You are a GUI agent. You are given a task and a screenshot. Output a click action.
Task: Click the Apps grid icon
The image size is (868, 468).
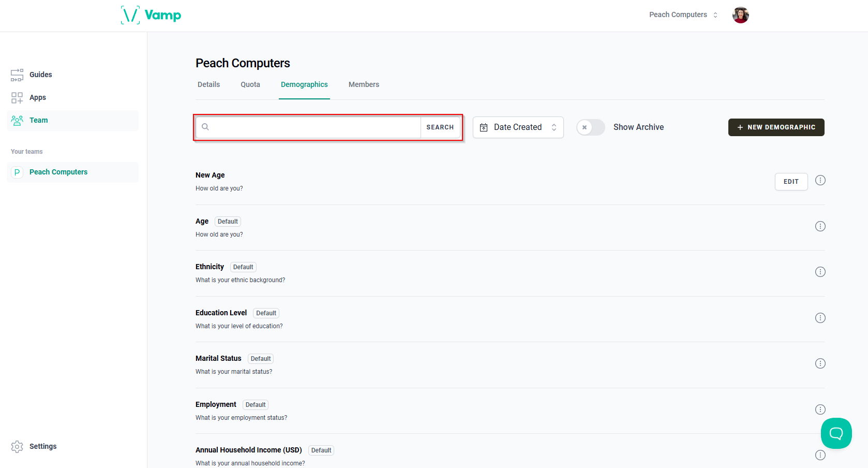pos(17,98)
